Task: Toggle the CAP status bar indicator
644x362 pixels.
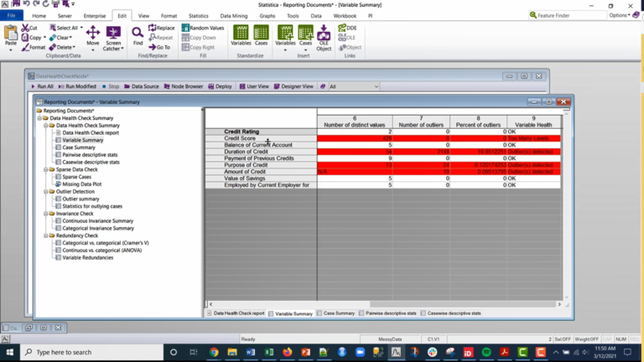Action: coord(607,339)
